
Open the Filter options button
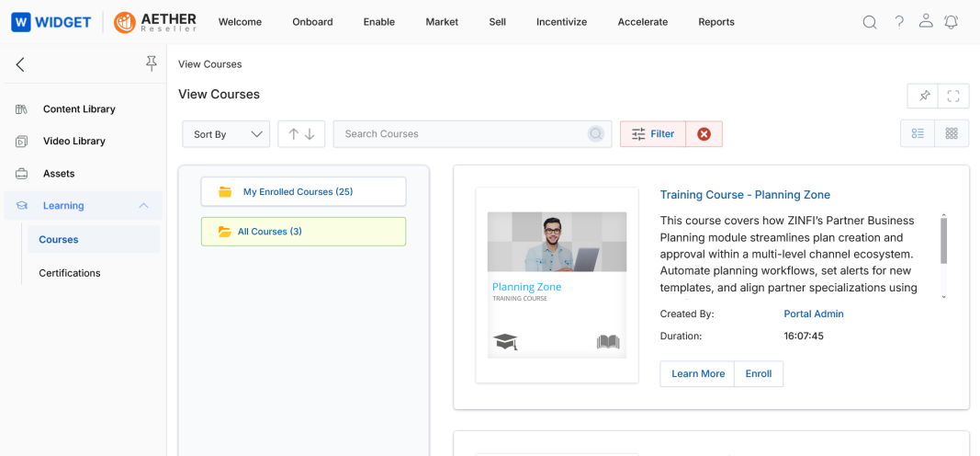pyautogui.click(x=653, y=134)
